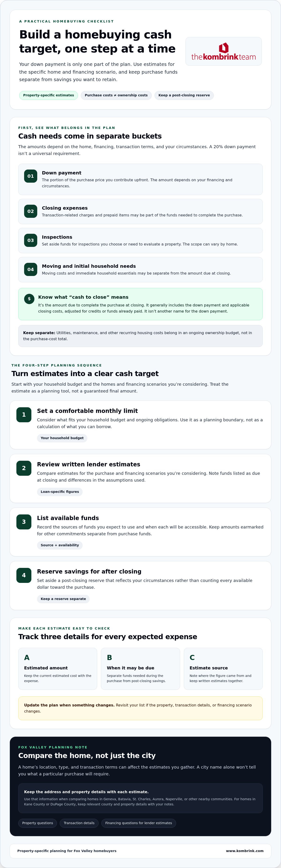The width and height of the screenshot is (281, 868).
Task: Click the Update the plan yellow notice
Action: (x=140, y=708)
